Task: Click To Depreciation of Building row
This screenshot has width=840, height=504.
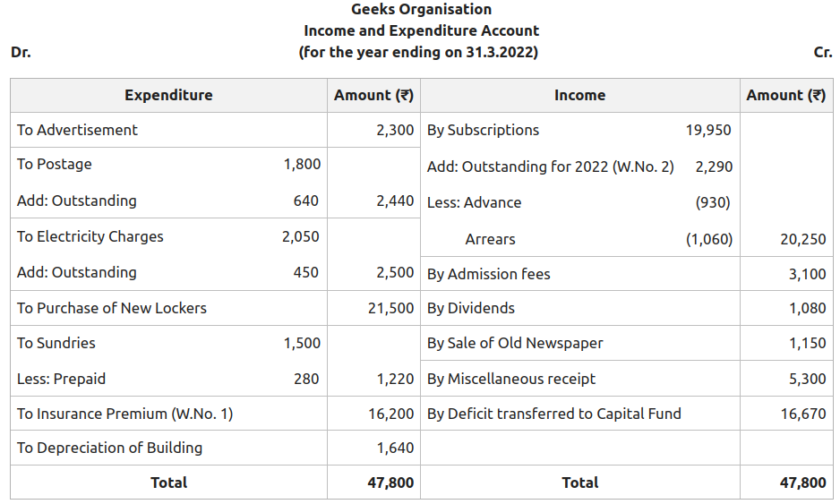Action: [x=109, y=448]
